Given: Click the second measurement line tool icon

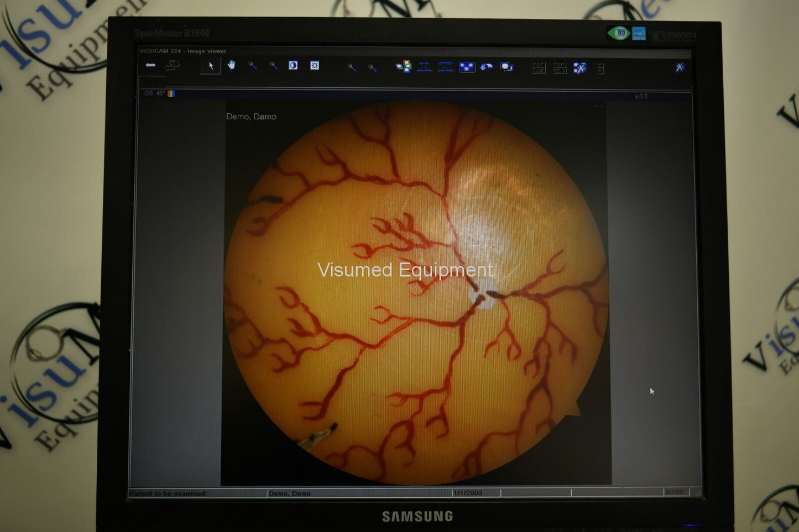Looking at the screenshot, I should coord(446,67).
